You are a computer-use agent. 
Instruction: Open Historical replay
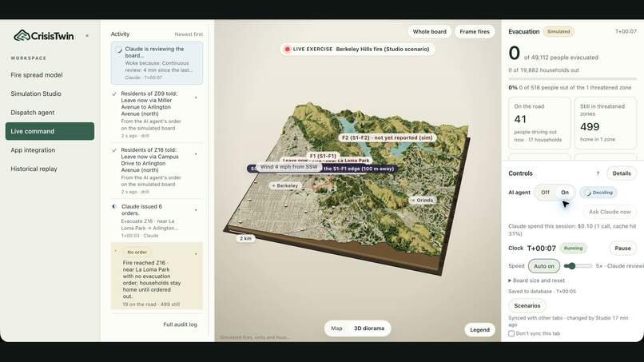click(50, 169)
